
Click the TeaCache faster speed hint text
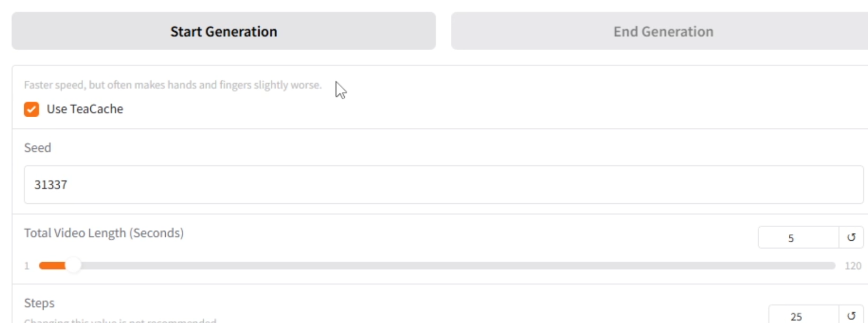[173, 85]
